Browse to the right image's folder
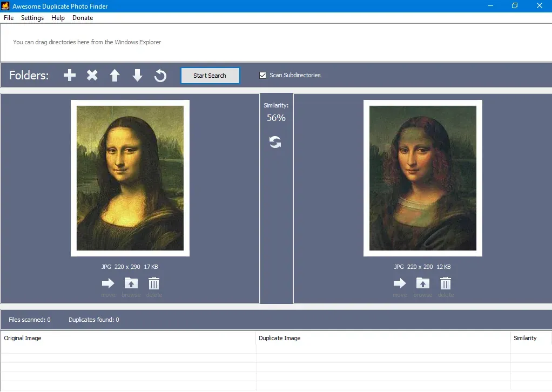The height and width of the screenshot is (392, 552). (423, 283)
